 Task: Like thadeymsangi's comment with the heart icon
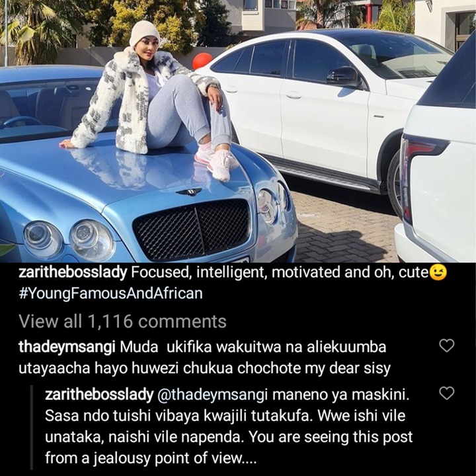447,346
